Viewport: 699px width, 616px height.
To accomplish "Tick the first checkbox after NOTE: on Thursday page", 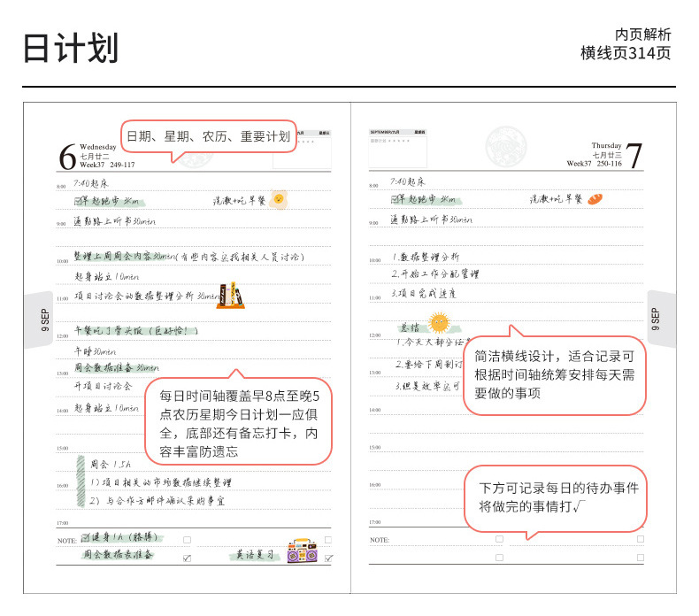I will [x=500, y=539].
